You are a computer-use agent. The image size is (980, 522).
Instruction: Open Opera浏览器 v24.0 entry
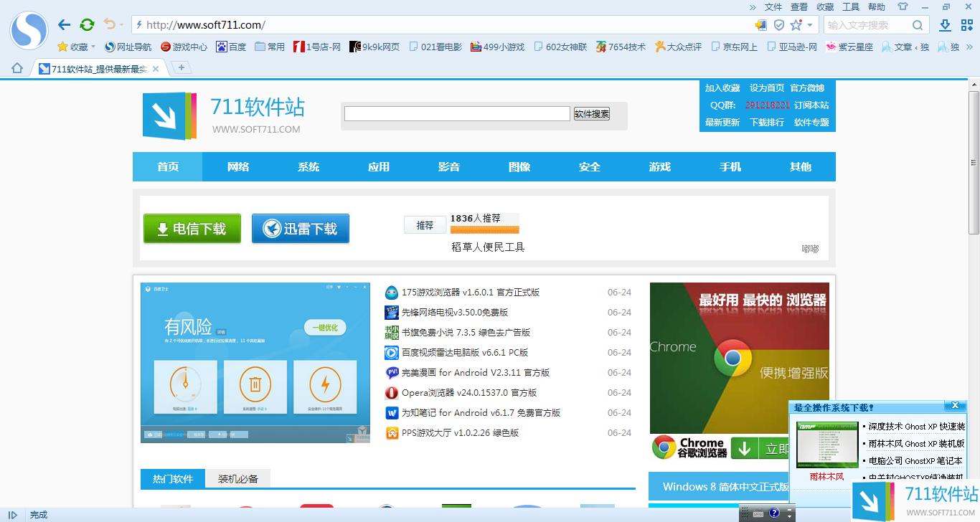(x=469, y=393)
